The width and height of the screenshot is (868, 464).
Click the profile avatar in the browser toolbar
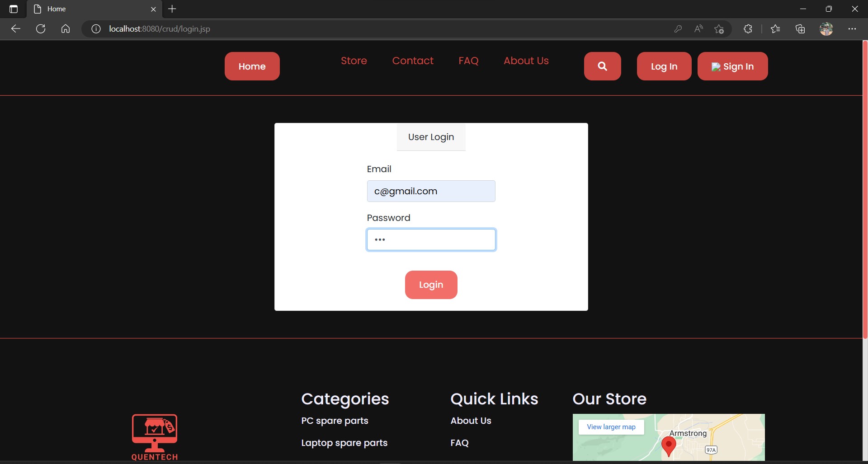(826, 28)
